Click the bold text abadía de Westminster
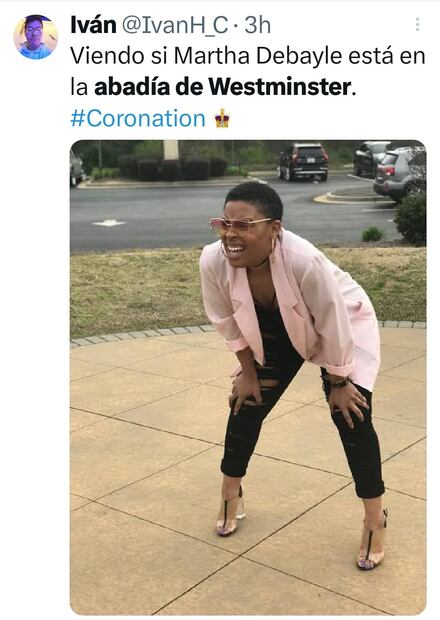The width and height of the screenshot is (440, 620). point(223,87)
